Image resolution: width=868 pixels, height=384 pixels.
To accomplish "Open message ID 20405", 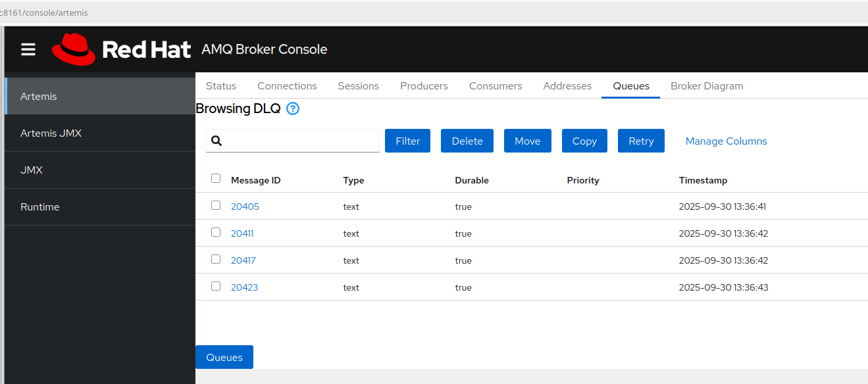I will coord(245,206).
